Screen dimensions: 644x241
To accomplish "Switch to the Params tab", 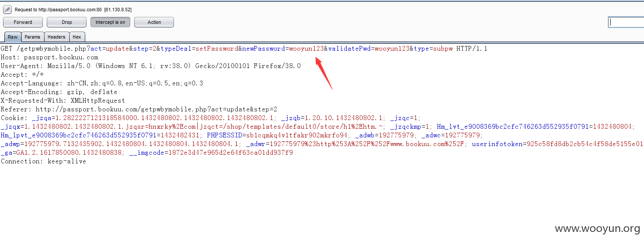I will click(x=32, y=37).
